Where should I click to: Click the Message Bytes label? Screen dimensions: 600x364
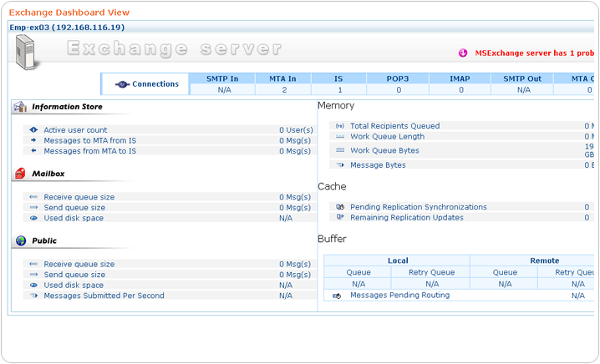[x=378, y=165]
